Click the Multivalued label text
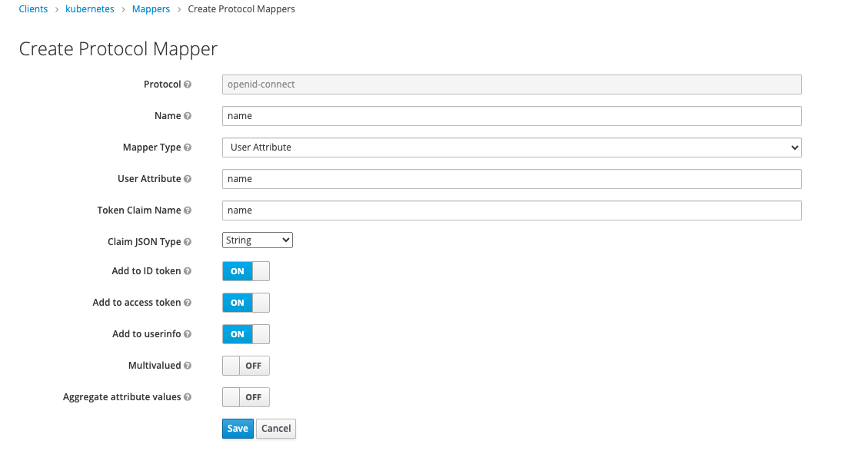Viewport: 868px width, 454px height. (155, 366)
